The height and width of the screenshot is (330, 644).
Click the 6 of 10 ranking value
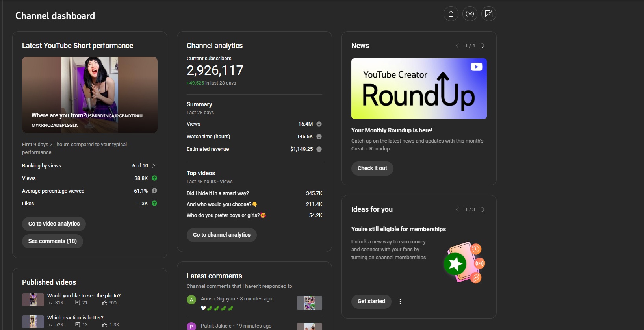[140, 166]
